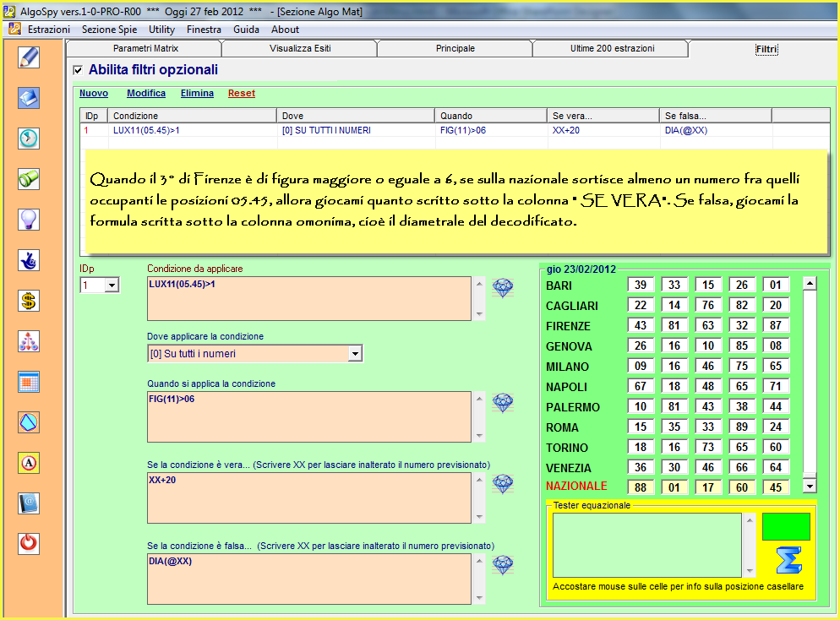Click the dollar sign icon
The height and width of the screenshot is (620, 840).
29,301
